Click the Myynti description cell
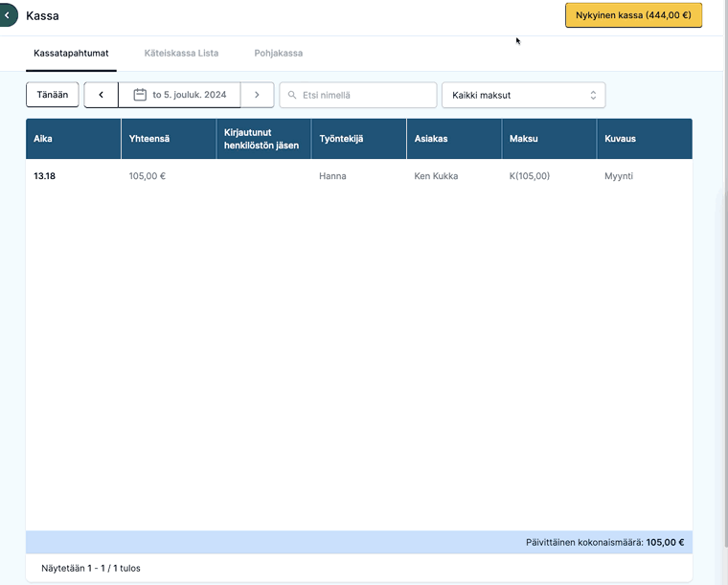This screenshot has height=585, width=728. click(x=619, y=176)
